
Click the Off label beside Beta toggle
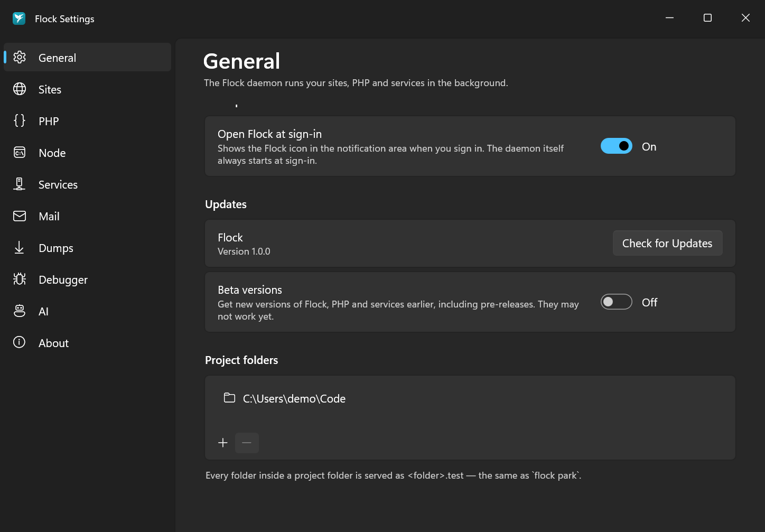coord(650,303)
